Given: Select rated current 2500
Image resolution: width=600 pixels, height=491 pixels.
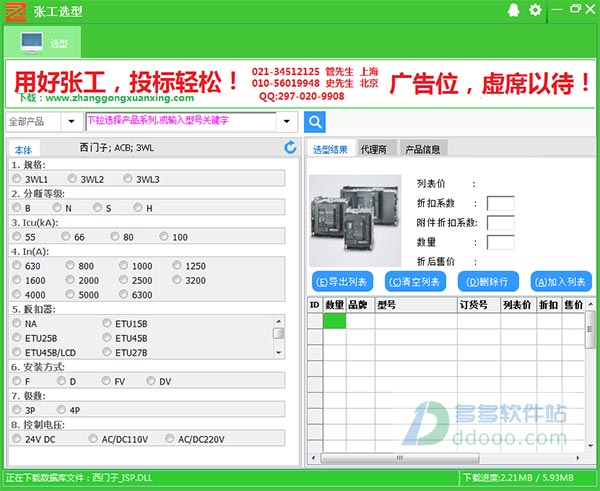Looking at the screenshot, I should pos(123,280).
